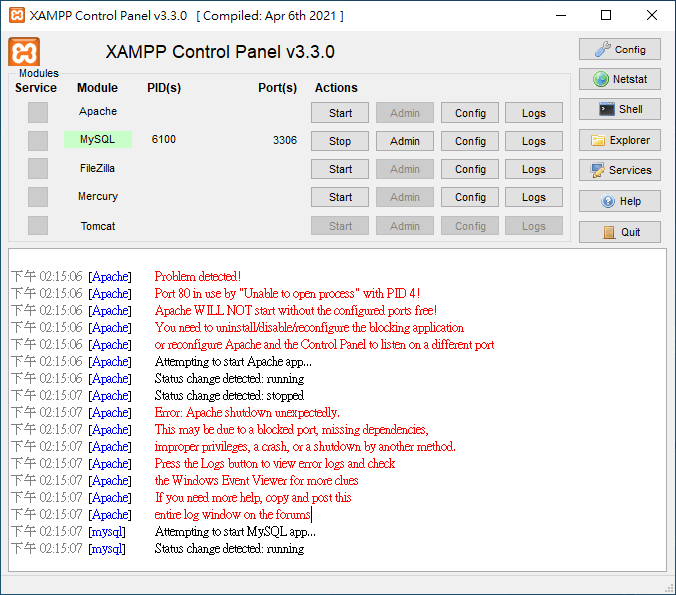Open the Services button
The image size is (676, 595).
[x=620, y=170]
